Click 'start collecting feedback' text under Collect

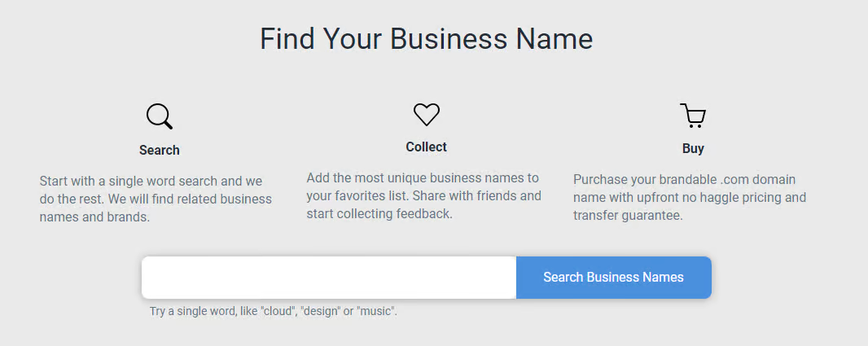pos(379,213)
